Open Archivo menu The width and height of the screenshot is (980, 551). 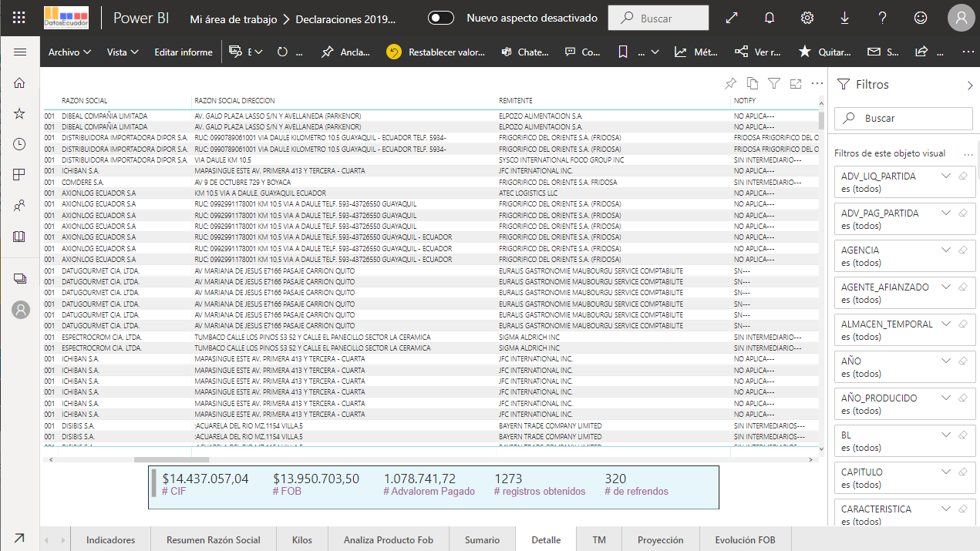(70, 52)
